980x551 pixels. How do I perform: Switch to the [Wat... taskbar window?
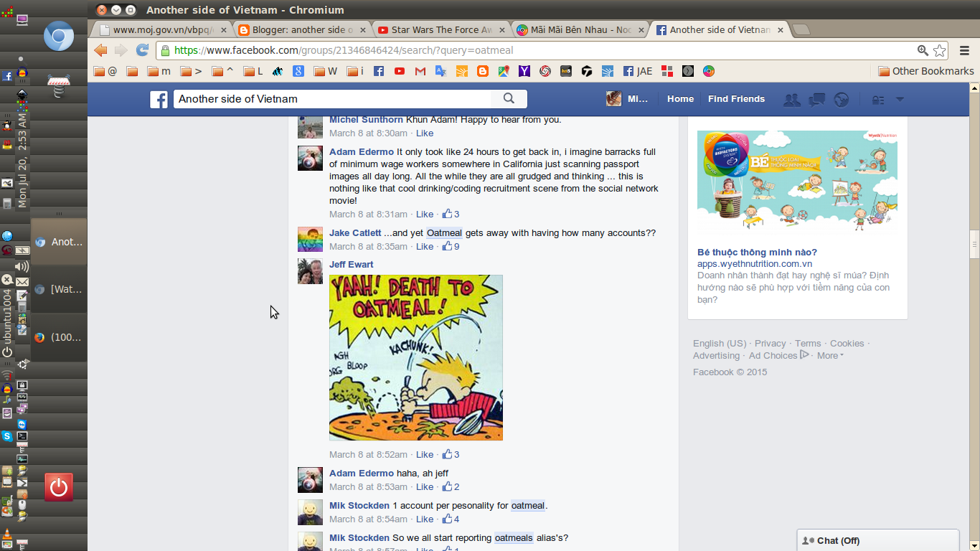59,289
